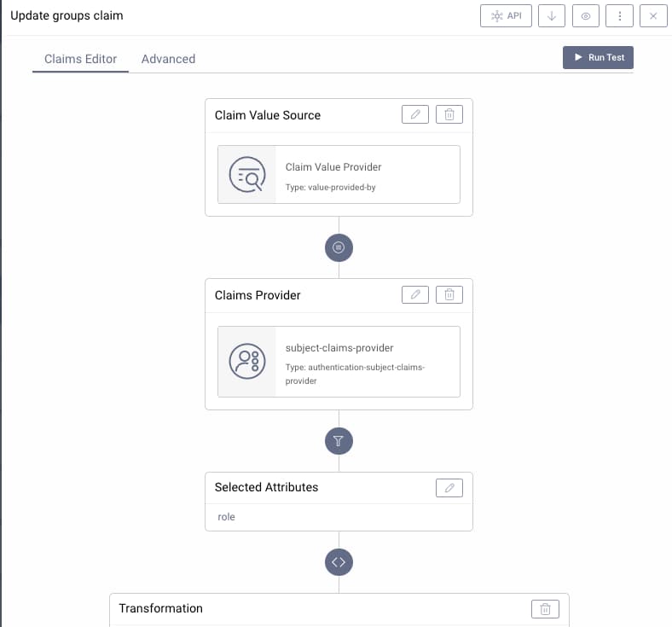672x627 pixels.
Task: Edit the Claims Provider card
Action: click(x=415, y=295)
